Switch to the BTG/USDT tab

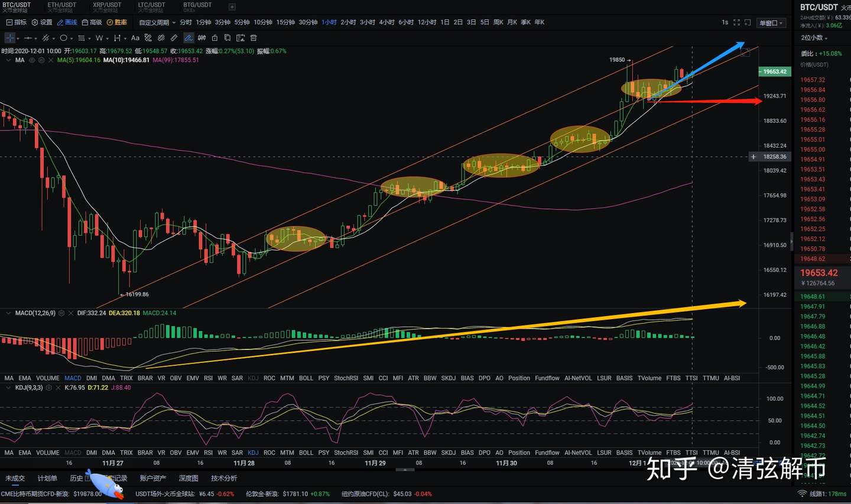coord(197,6)
